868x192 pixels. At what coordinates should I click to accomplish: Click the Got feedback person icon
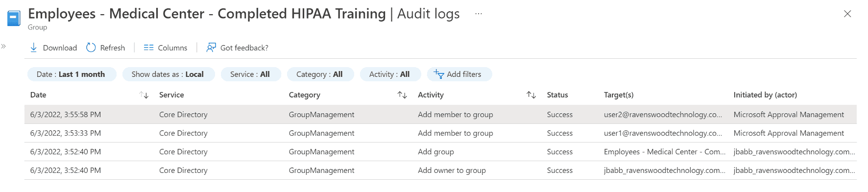211,48
